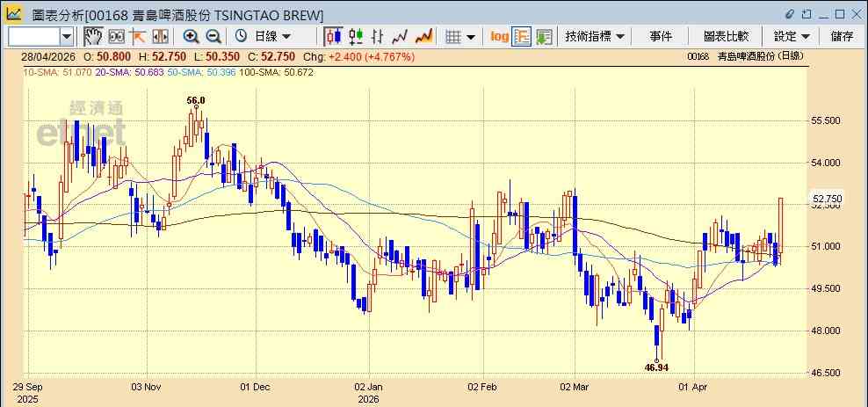The width and height of the screenshot is (868, 407).
Task: Click the 50-SMA: 50.396 indicator label
Action: 203,72
